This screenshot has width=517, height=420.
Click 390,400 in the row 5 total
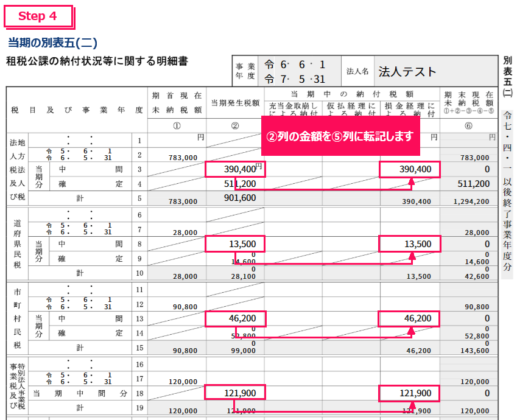(x=417, y=201)
